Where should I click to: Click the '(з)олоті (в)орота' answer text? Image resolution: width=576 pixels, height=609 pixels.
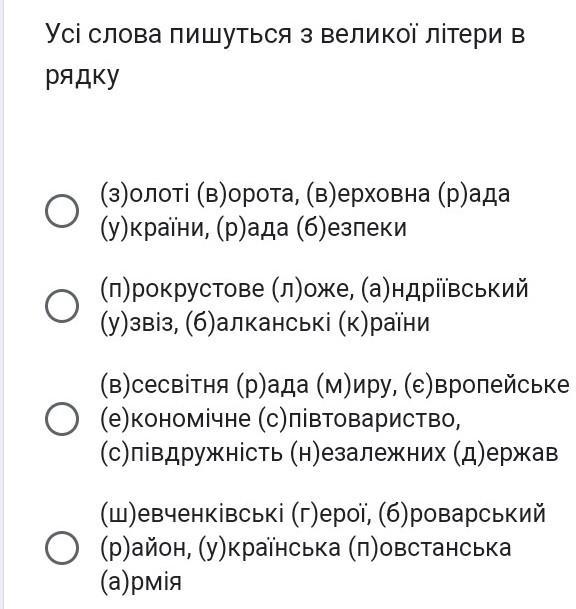point(200,194)
